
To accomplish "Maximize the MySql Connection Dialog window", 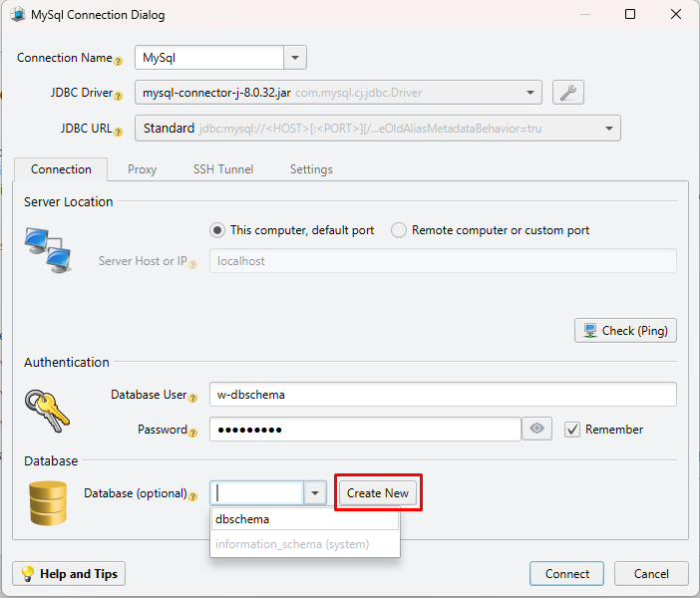I will pos(630,14).
